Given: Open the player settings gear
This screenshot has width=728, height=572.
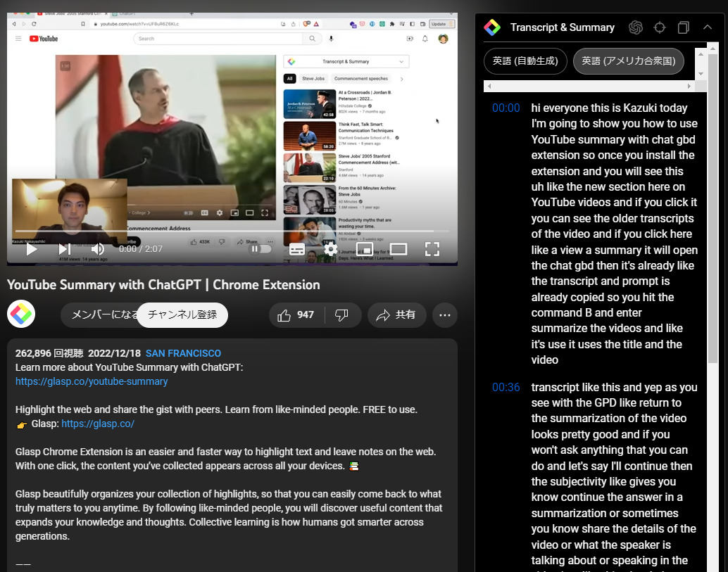Looking at the screenshot, I should pos(330,249).
